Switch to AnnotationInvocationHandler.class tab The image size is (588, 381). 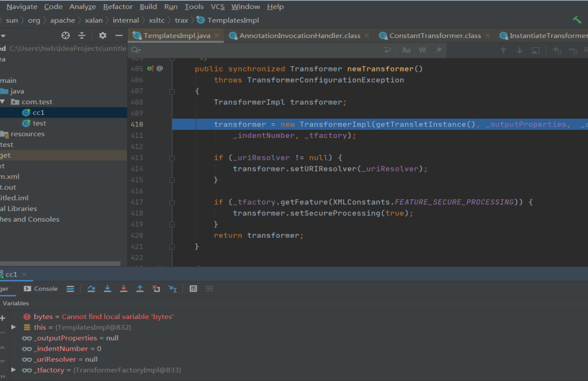(x=299, y=36)
